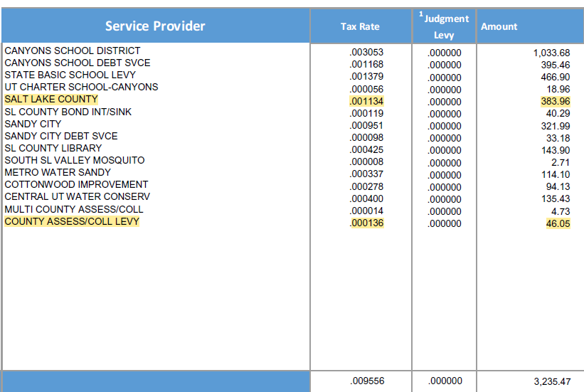Click the highlighted tax rate .000136

(366, 223)
